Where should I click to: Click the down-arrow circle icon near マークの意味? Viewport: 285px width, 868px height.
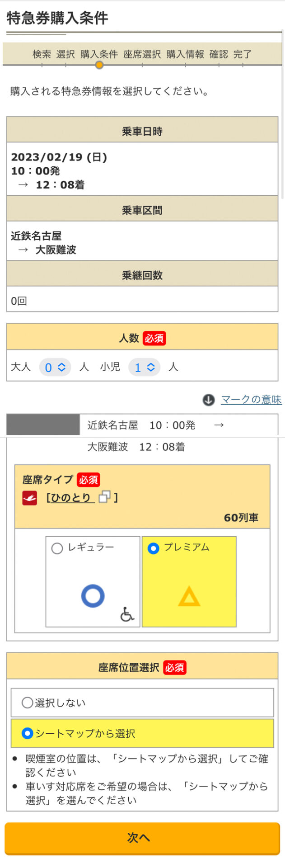coord(208,400)
